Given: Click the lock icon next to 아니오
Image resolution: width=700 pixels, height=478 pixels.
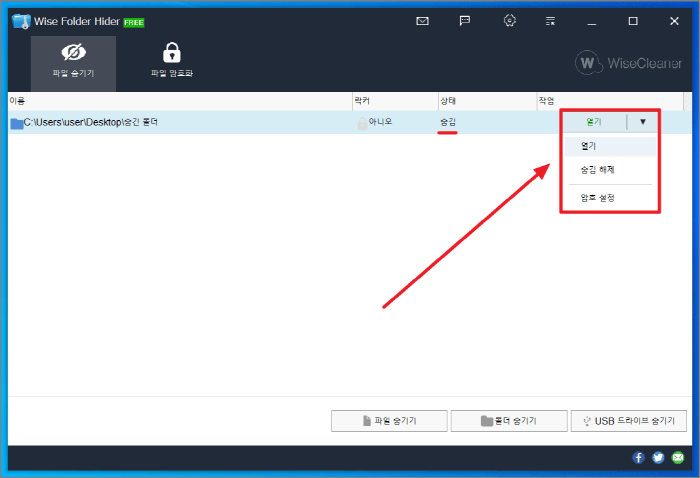Looking at the screenshot, I should pos(362,123).
